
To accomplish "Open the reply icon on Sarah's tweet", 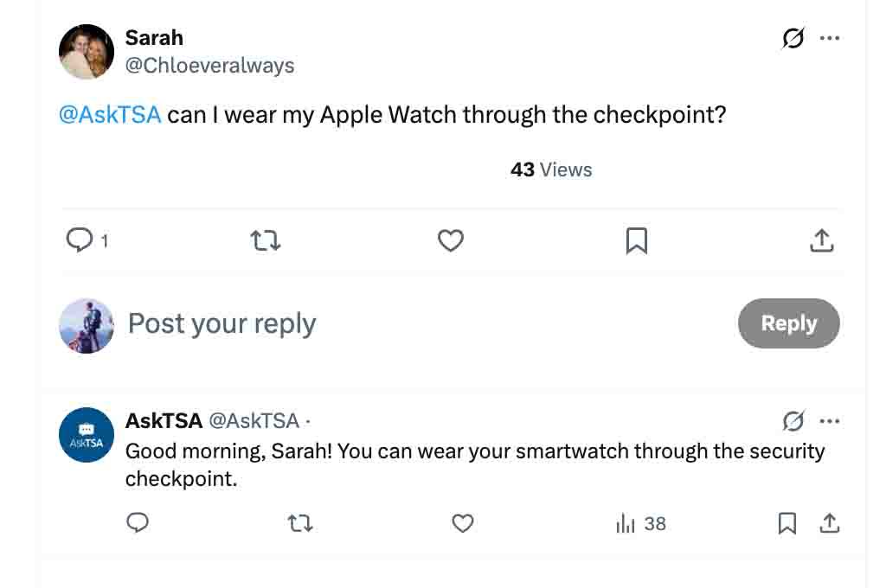I will [x=77, y=240].
